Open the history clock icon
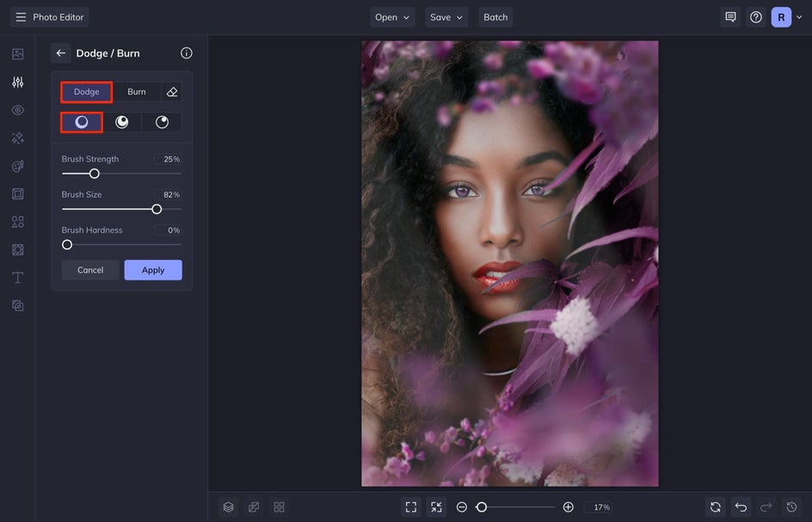Screen dimensions: 812x522 pos(791,507)
